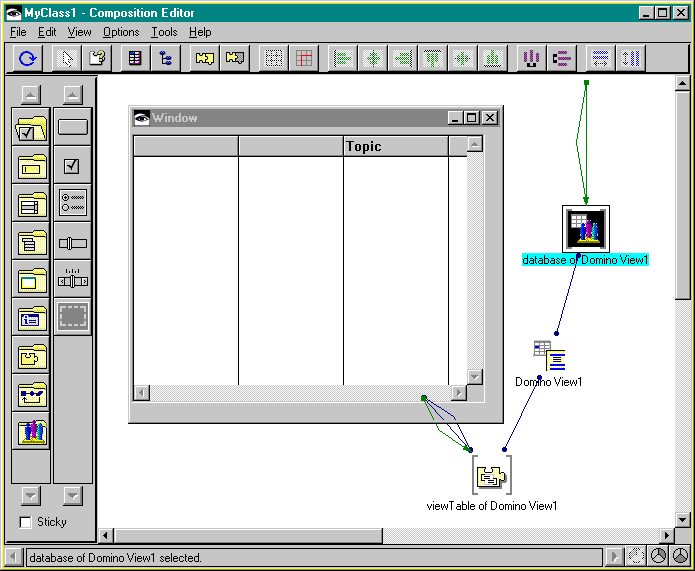Click the Hide Connections toolbar icon
Screen dimensions: 695x571
tap(236, 58)
